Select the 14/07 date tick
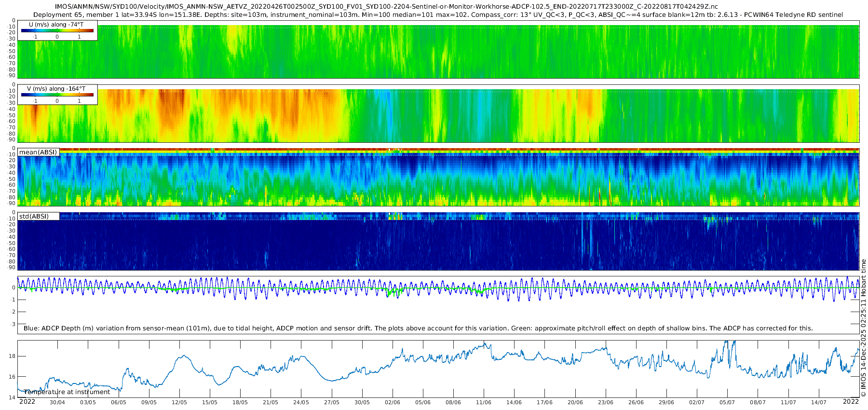Viewport: 868px width, 410px height. 818,402
